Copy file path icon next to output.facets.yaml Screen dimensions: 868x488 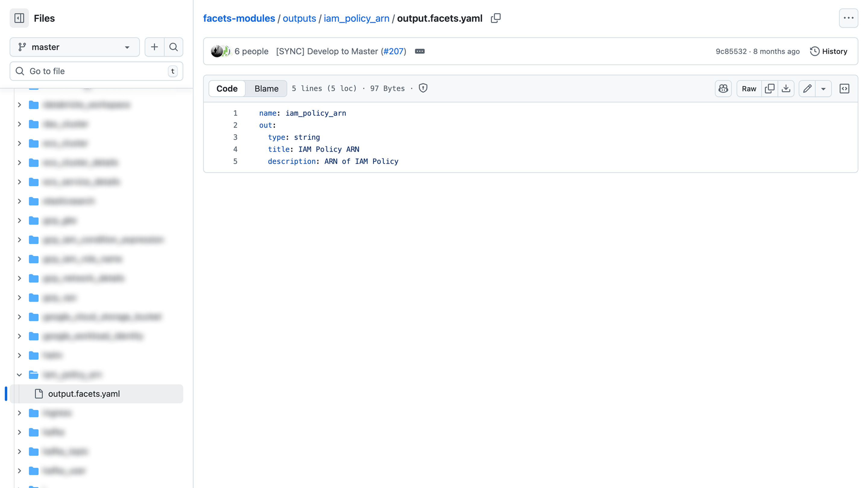496,18
